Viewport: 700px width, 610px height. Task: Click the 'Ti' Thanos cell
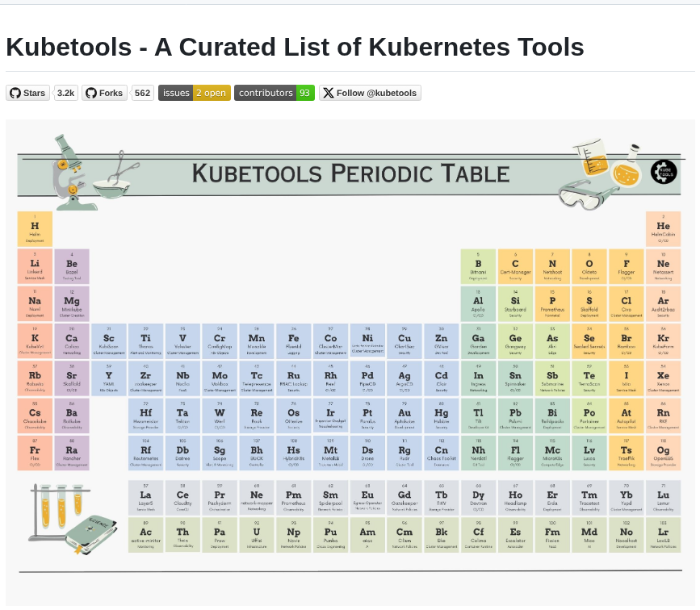pos(145,341)
